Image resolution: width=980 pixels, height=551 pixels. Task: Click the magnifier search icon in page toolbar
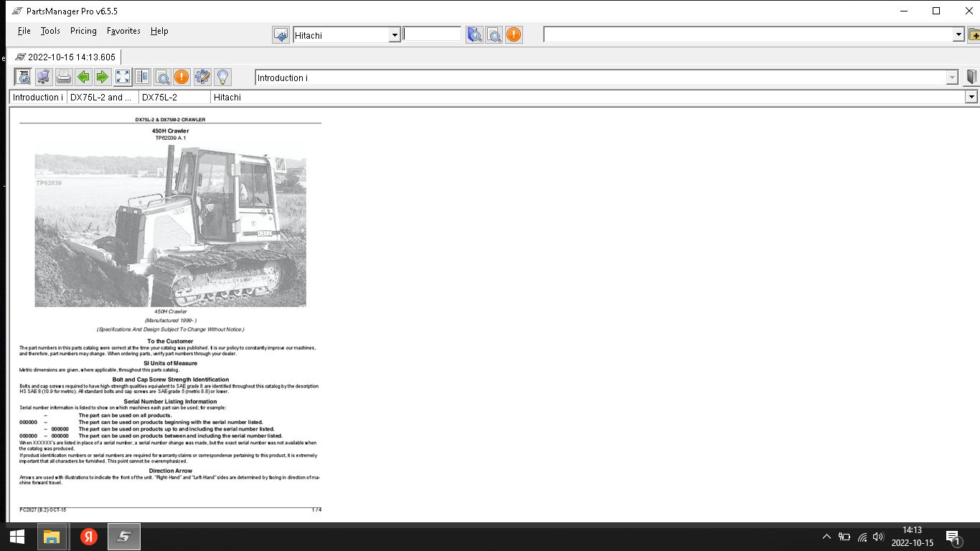163,77
